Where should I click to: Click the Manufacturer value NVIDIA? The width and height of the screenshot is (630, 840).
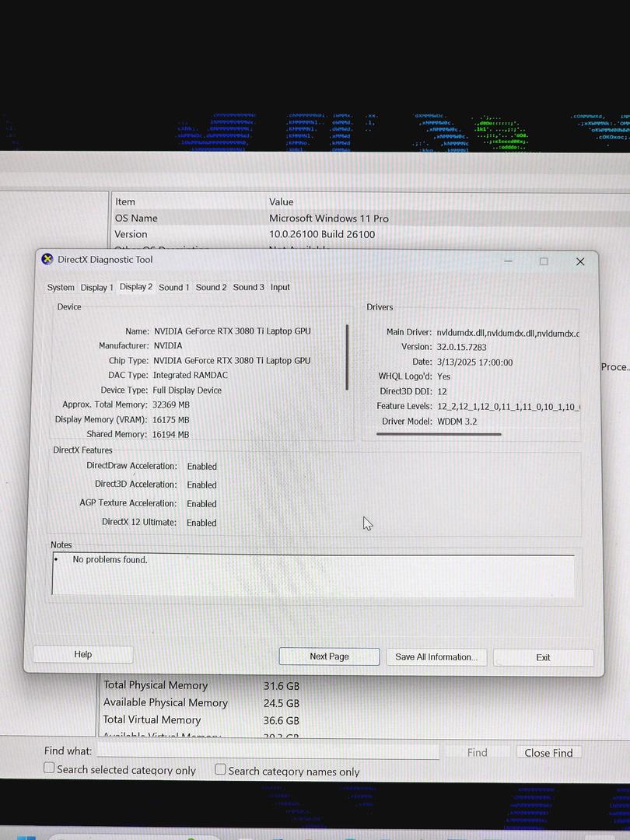point(168,345)
